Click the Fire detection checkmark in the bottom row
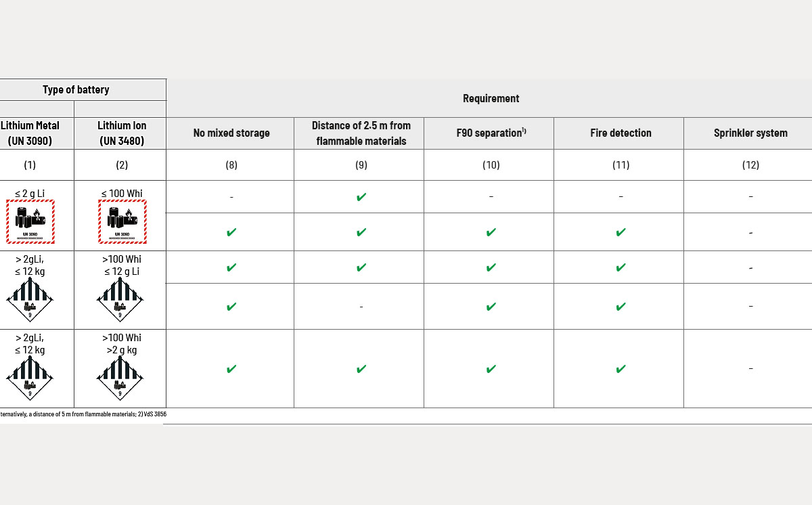The height and width of the screenshot is (505, 812). [621, 369]
